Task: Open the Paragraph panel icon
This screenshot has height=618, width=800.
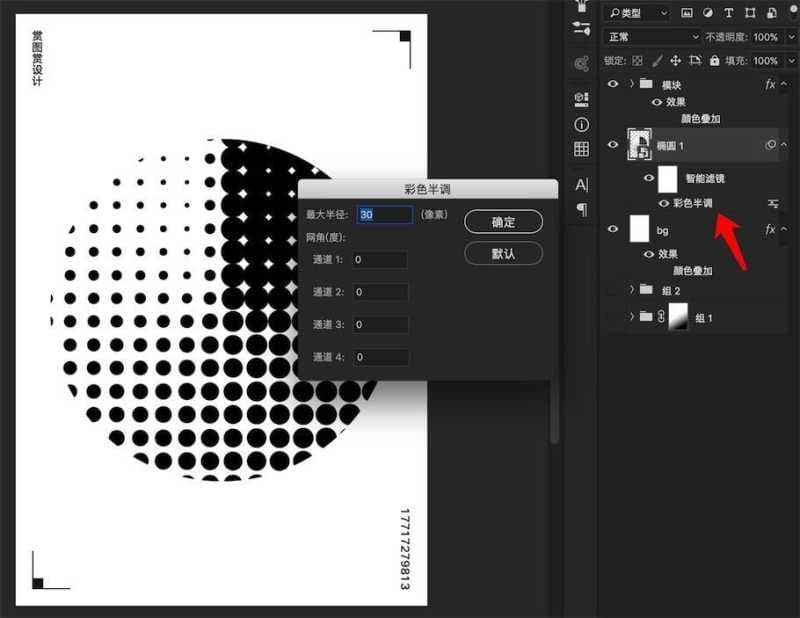Action: click(x=581, y=209)
